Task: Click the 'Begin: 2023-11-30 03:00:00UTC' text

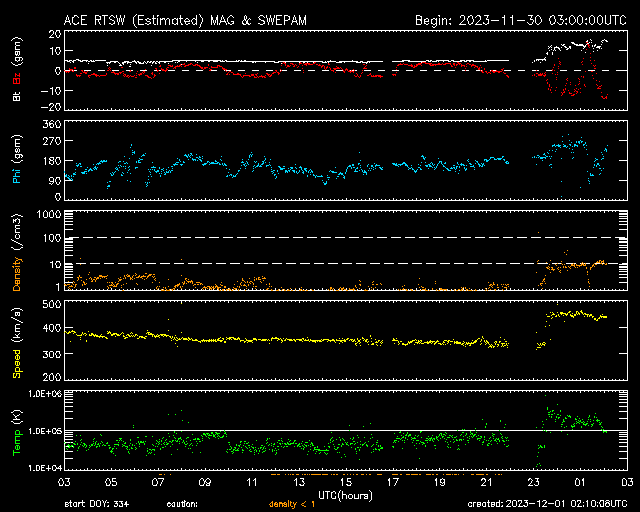Action: pos(521,20)
